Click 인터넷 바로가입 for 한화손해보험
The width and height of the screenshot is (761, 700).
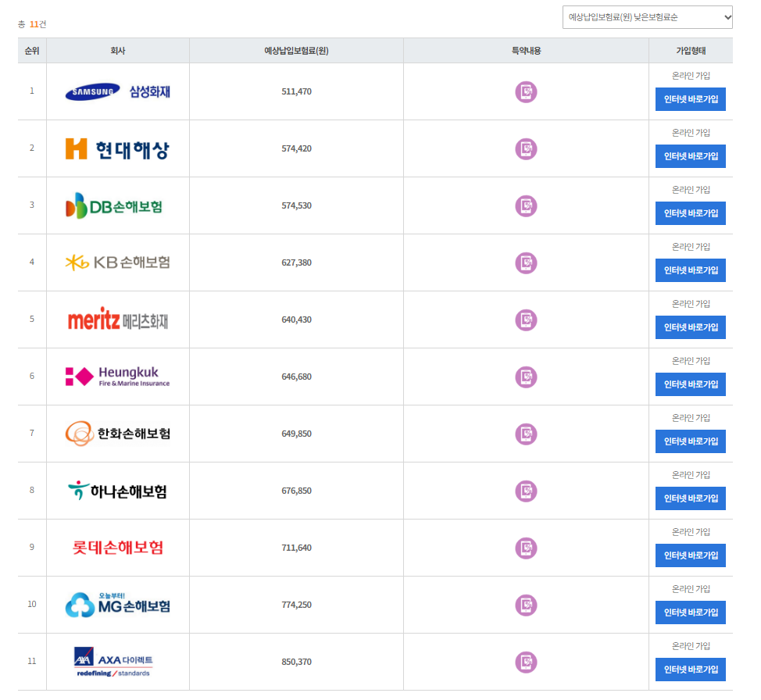pos(690,441)
